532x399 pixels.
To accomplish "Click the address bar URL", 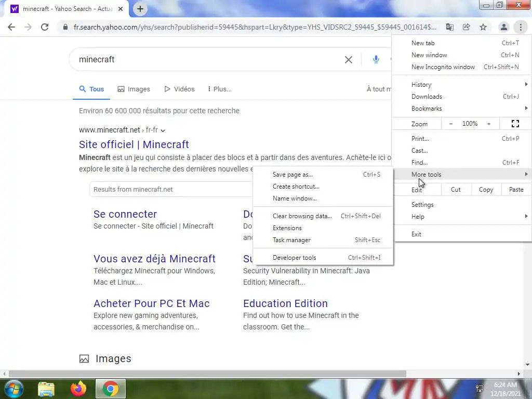I will [x=255, y=27].
